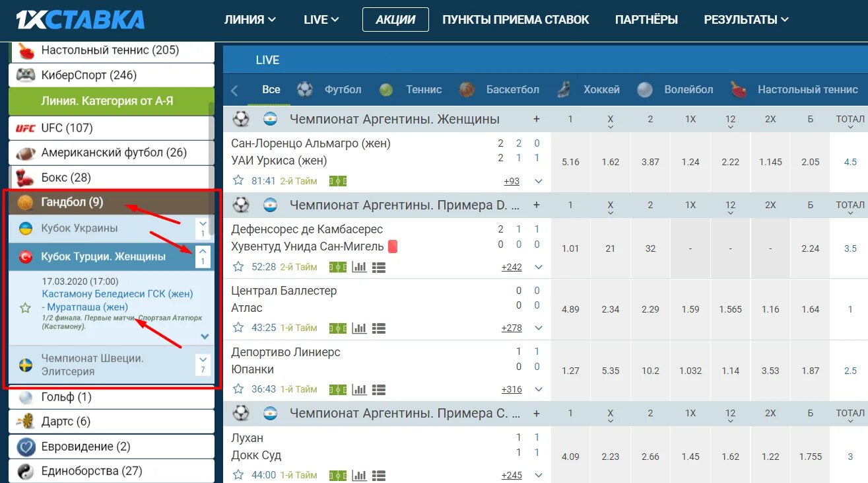Switch to the Футбол tab
Screen dimensions: 868x483
(x=329, y=90)
